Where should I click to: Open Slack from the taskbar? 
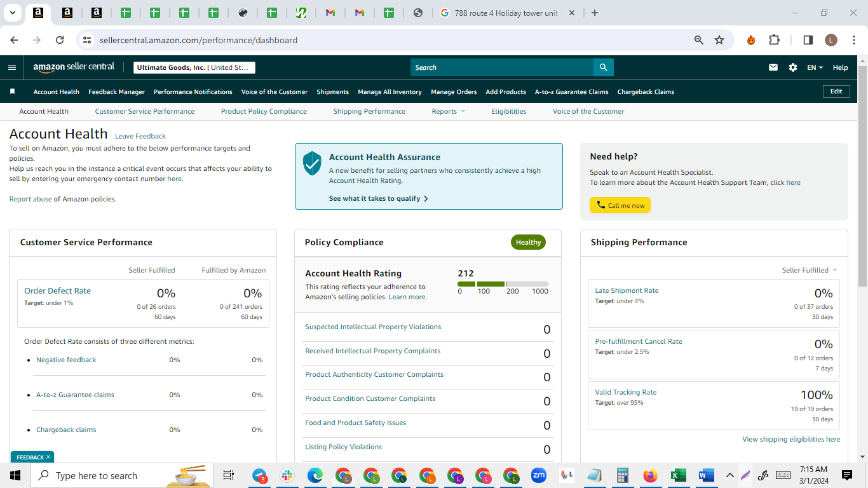287,475
